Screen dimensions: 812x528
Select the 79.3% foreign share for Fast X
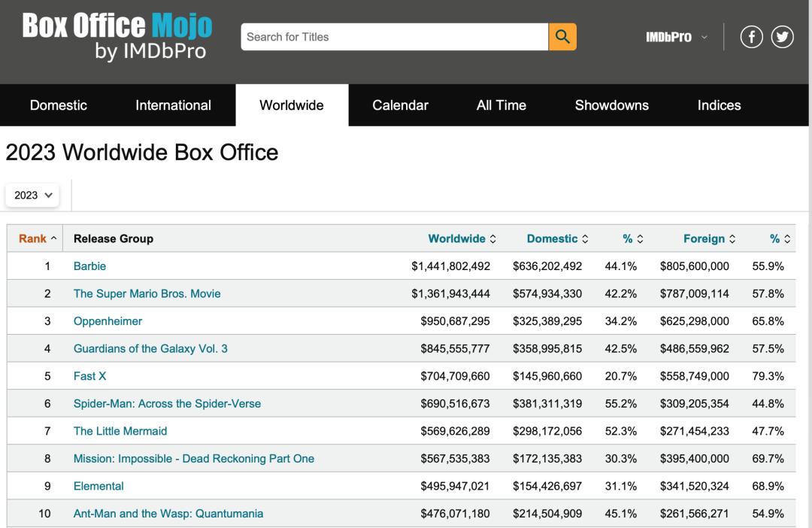point(768,376)
